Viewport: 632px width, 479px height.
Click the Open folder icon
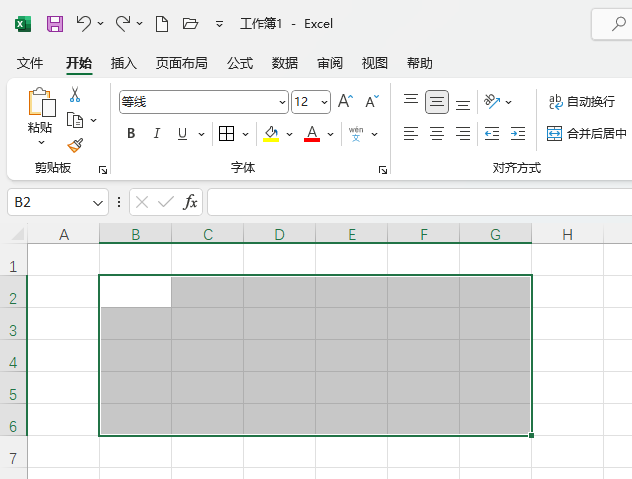191,23
